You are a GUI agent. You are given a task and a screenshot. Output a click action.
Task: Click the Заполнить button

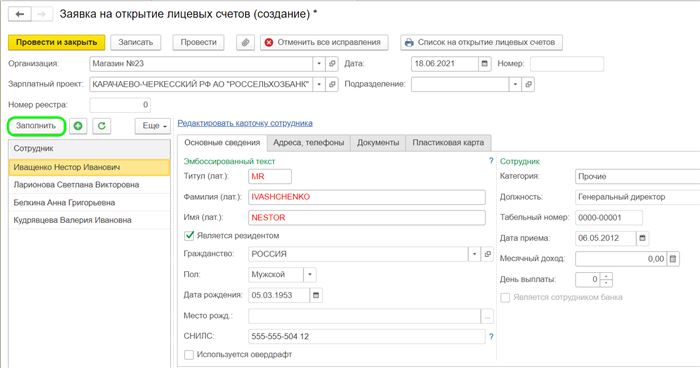36,126
